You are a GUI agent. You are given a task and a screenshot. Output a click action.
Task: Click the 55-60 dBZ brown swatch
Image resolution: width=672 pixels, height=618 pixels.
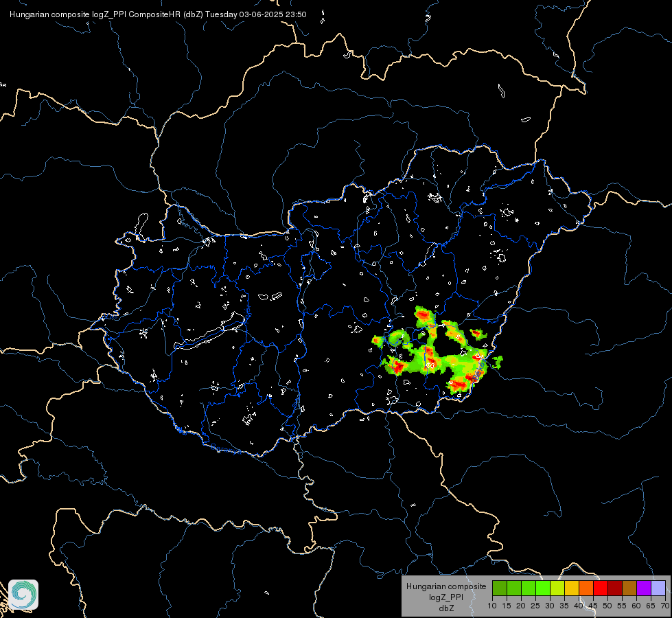(x=629, y=588)
